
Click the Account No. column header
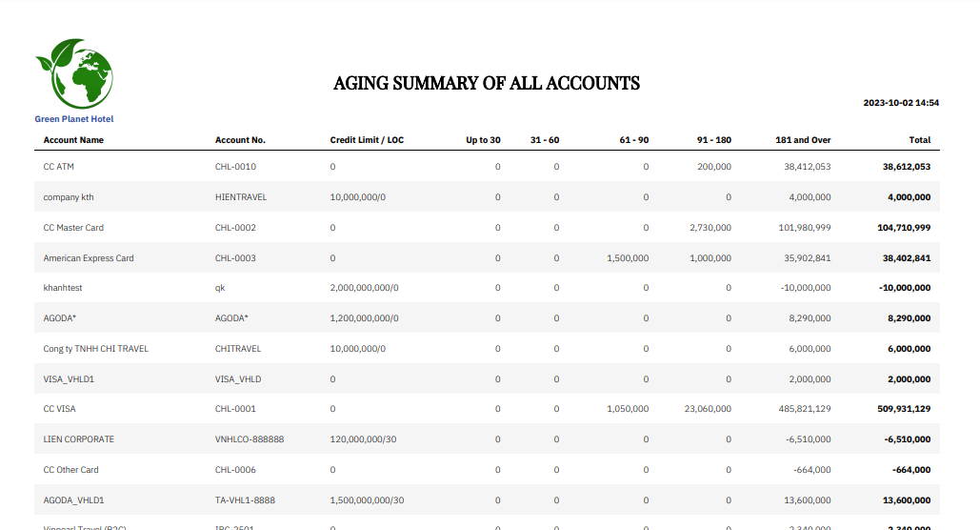[240, 140]
